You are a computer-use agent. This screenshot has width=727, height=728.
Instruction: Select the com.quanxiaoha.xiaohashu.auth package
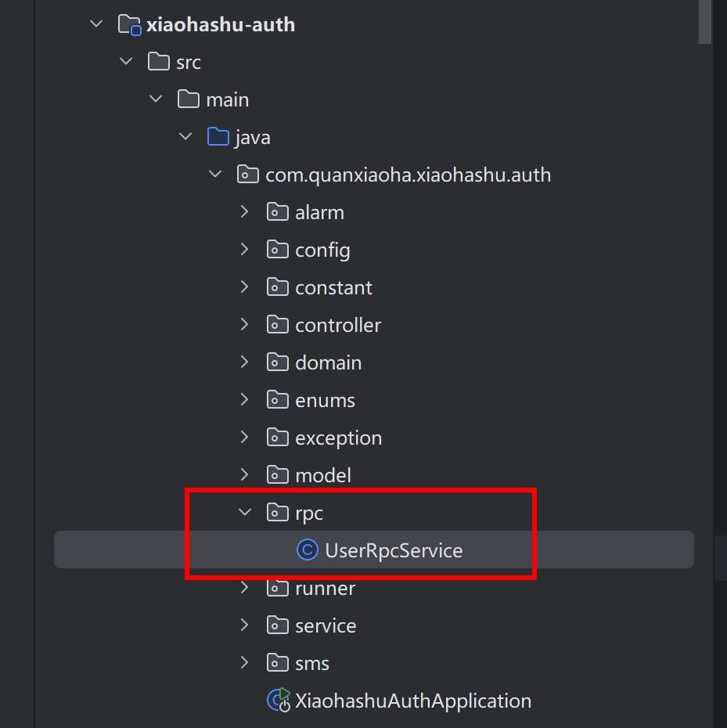(x=408, y=175)
